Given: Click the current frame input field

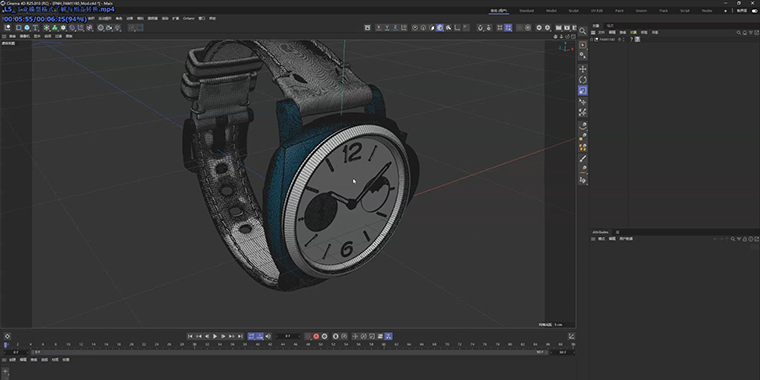Looking at the screenshot, I should (288, 336).
